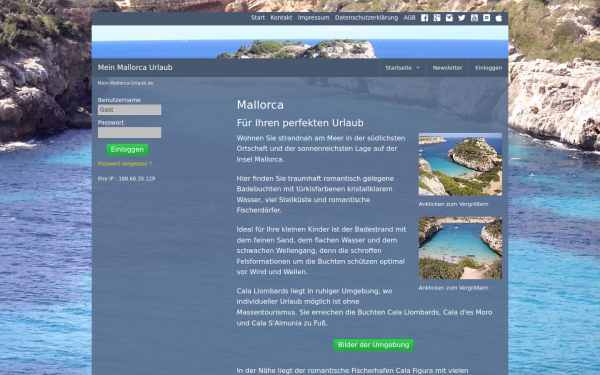Click the Mein Mallorca Urlaub site title
The width and height of the screenshot is (600, 375).
click(x=135, y=67)
